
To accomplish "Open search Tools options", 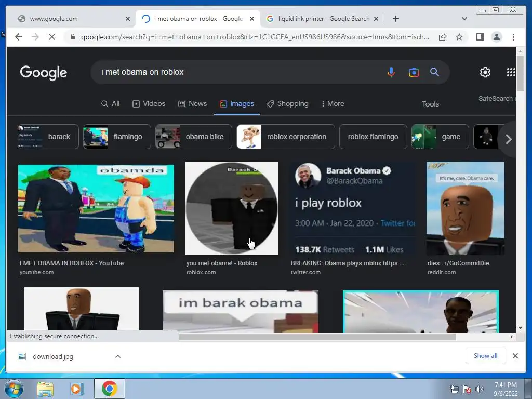I will pyautogui.click(x=430, y=104).
